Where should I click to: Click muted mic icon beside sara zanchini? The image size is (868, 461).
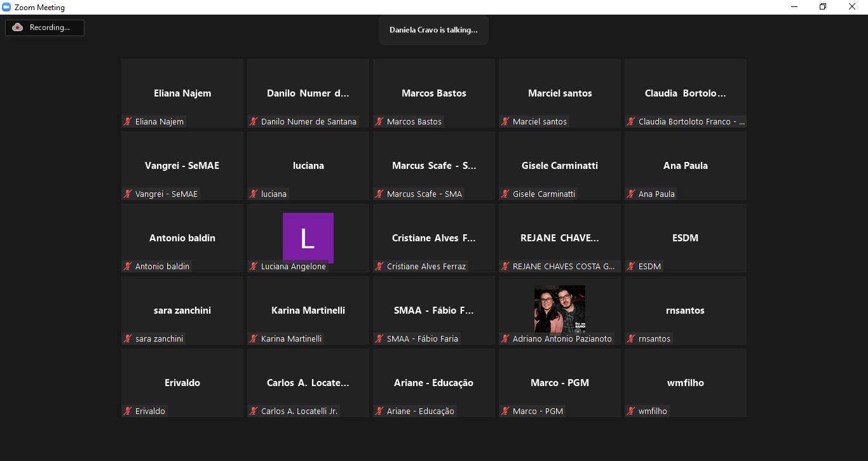[128, 338]
